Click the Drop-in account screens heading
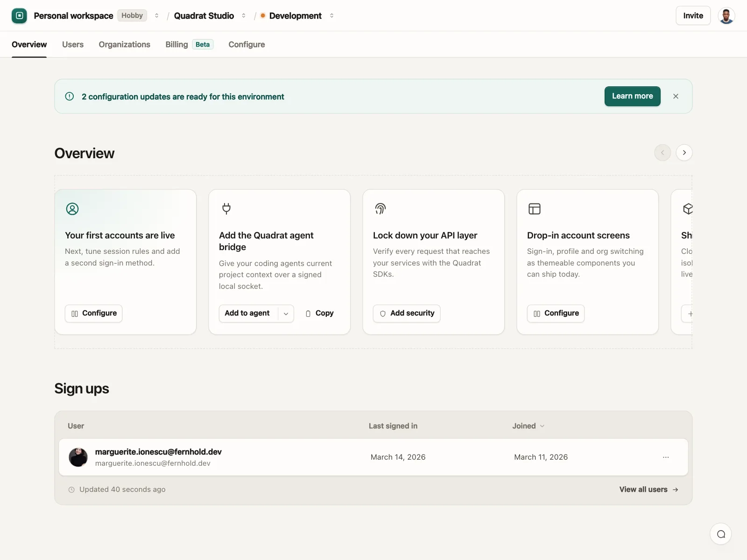The height and width of the screenshot is (560, 747). 578,236
